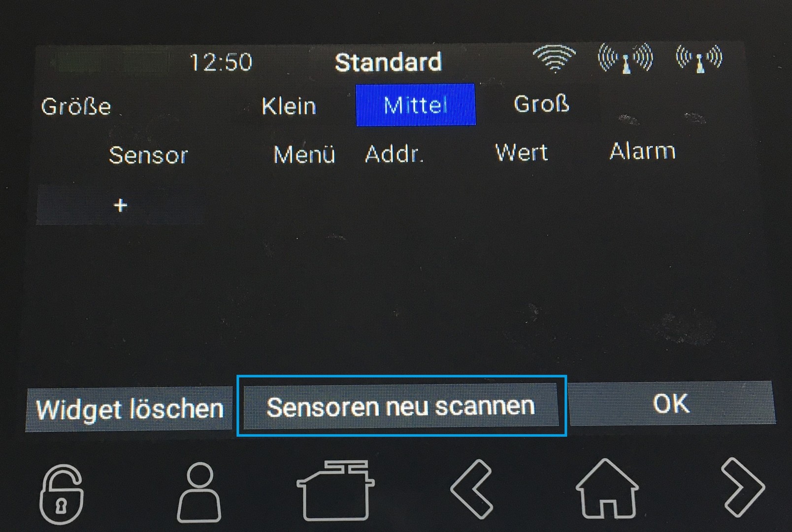The width and height of the screenshot is (792, 532).
Task: Select Groß widget size
Action: tap(541, 103)
